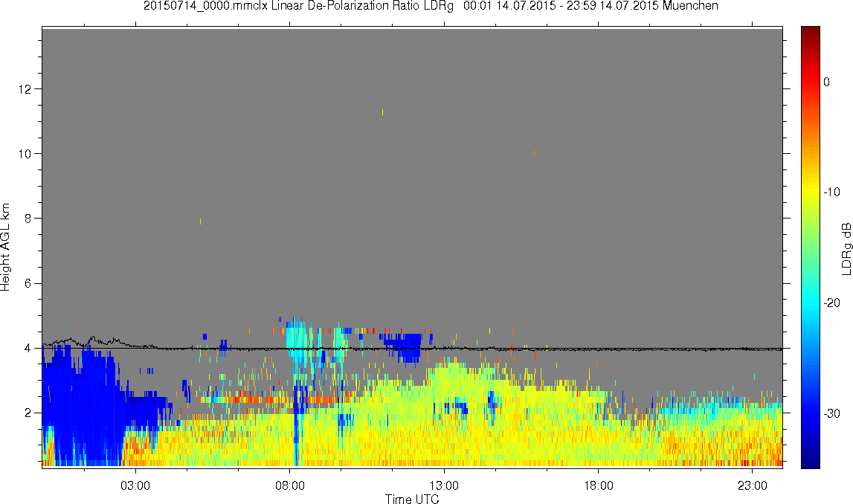Click the colorbar value label -20
Image resolution: width=853 pixels, height=504 pixels.
point(831,303)
